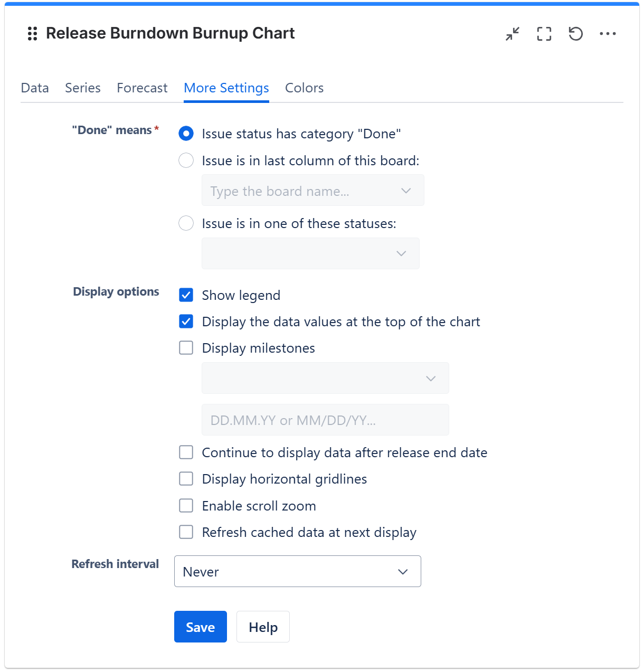Expand the statuses selection dropdown
The height and width of the screenshot is (671, 644).
pos(310,253)
